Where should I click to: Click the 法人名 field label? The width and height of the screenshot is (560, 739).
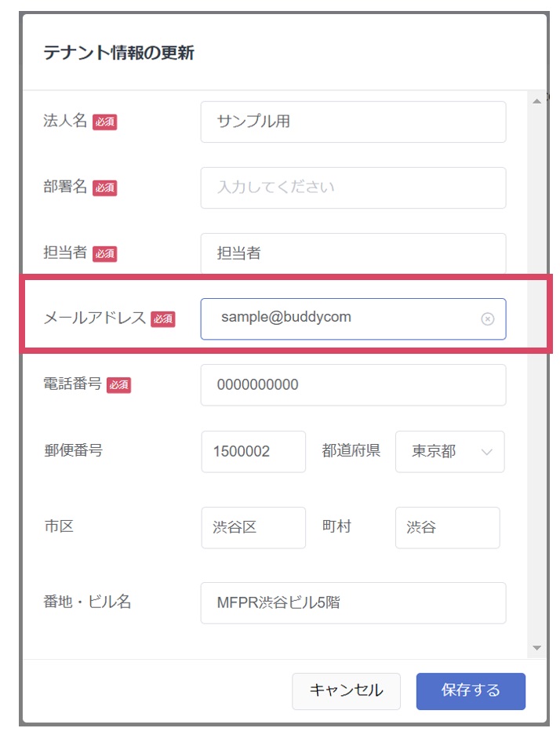(x=65, y=121)
